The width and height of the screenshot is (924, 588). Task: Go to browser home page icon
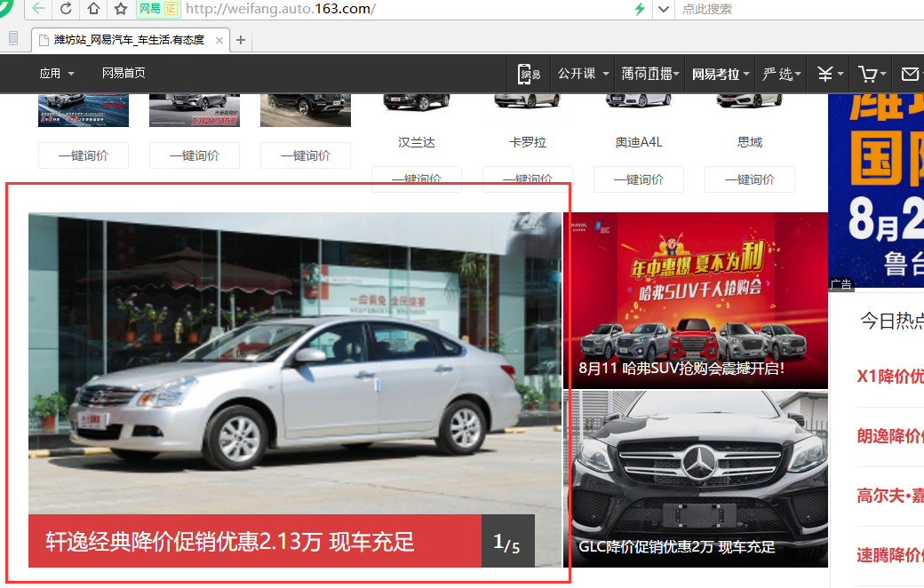coord(93,8)
